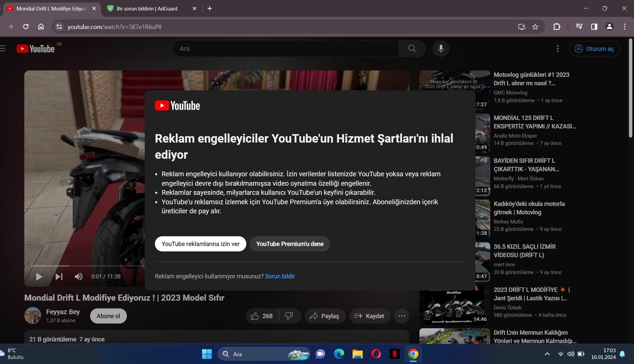Open YouTube settings three-dot menu
The image size is (634, 364).
[x=557, y=49]
